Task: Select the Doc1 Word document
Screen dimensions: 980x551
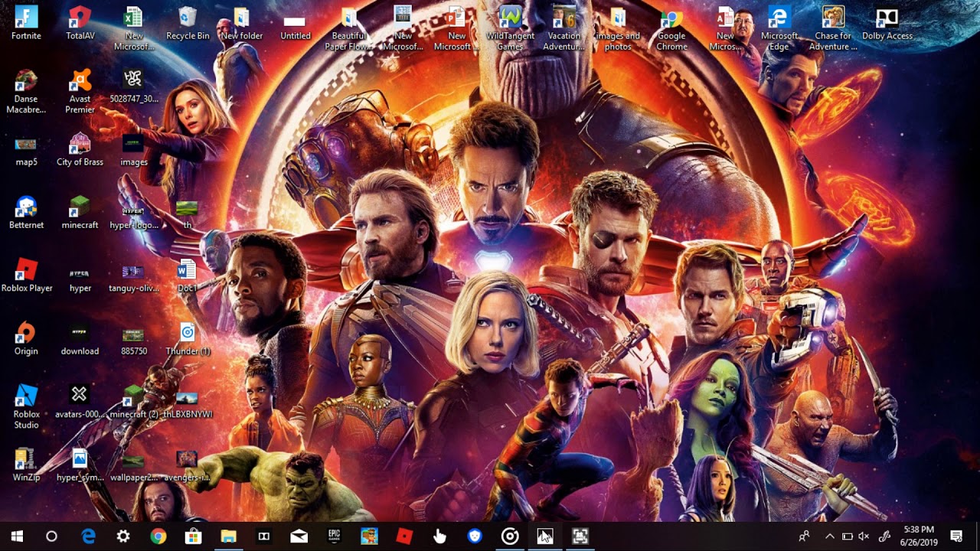Action: point(187,275)
